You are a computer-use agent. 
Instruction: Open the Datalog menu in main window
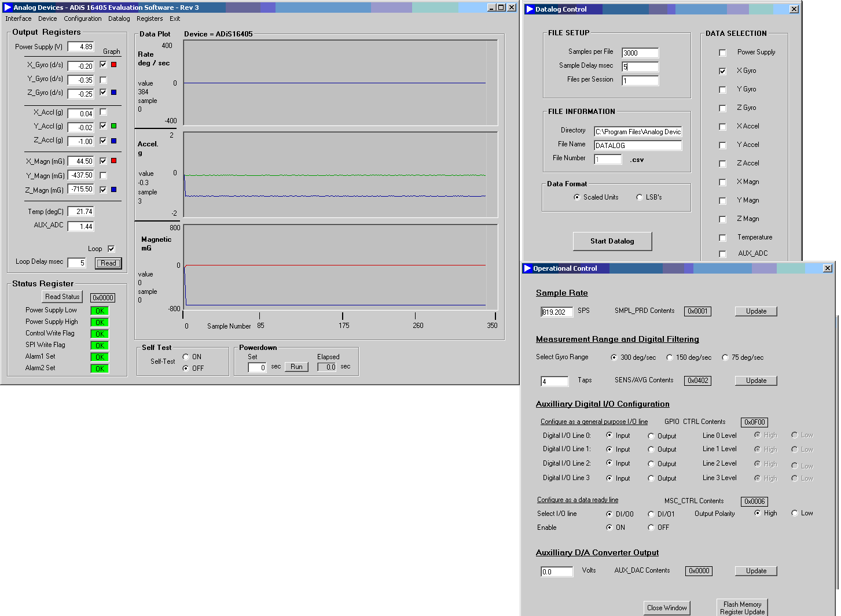[x=119, y=19]
